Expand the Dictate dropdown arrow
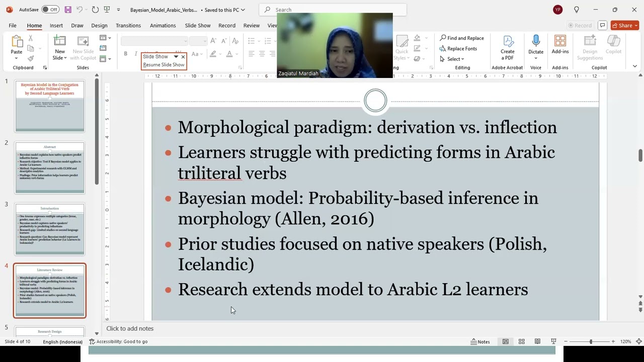 [x=536, y=58]
